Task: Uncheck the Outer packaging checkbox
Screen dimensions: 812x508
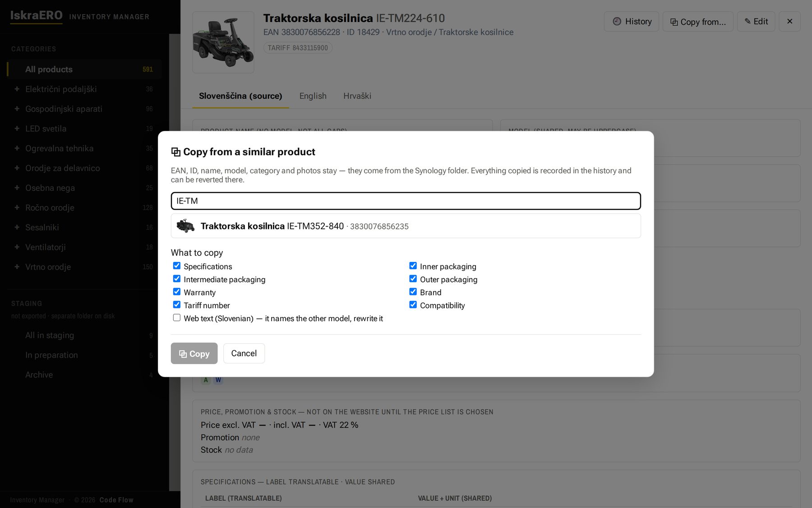Action: click(x=413, y=279)
